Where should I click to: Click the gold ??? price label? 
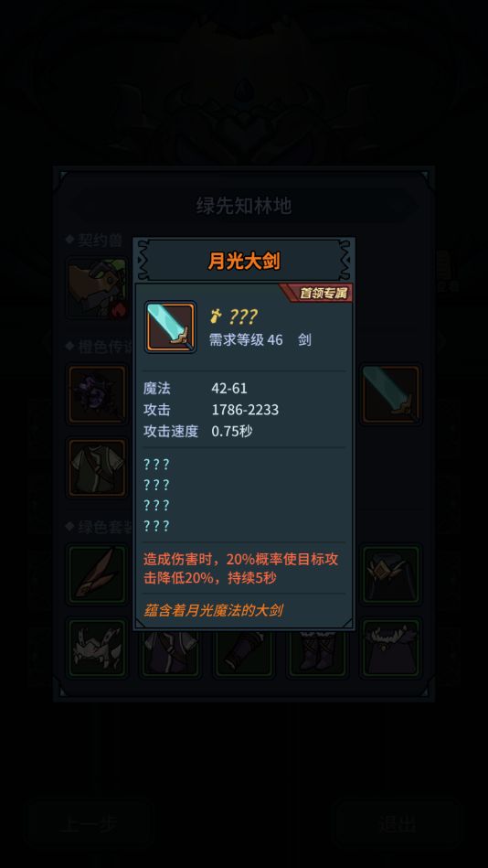[235, 317]
